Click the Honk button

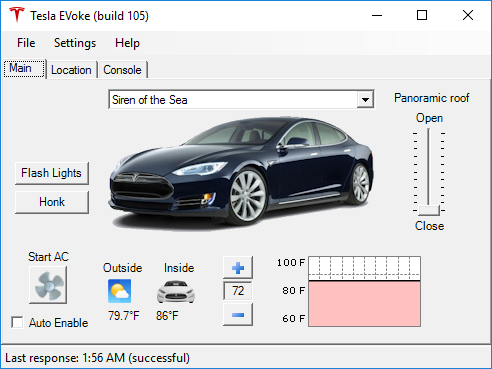click(52, 202)
